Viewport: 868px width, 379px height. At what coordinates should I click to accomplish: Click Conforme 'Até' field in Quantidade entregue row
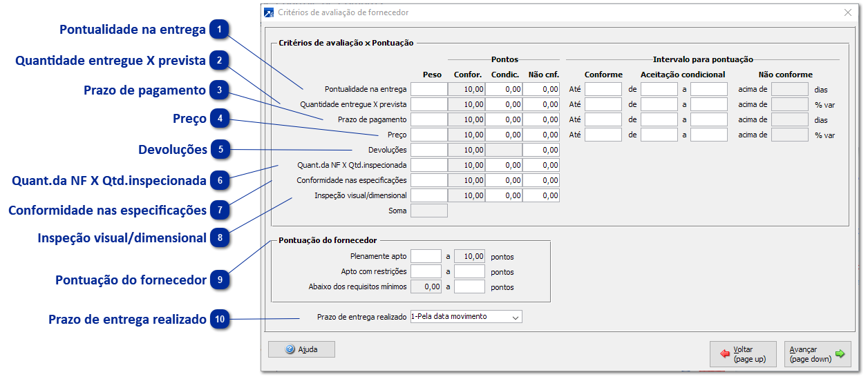pos(603,104)
